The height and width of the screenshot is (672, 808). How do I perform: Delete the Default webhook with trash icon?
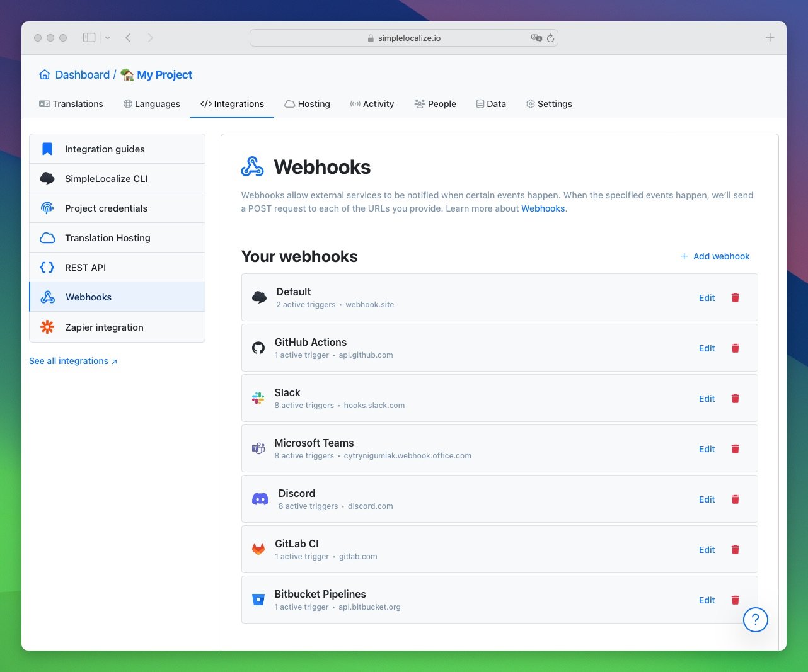pos(735,298)
